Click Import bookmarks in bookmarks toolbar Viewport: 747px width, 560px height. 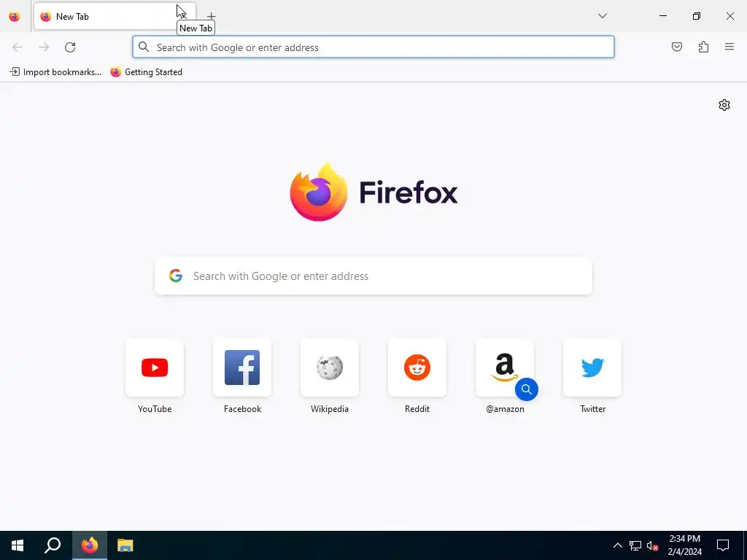point(55,72)
